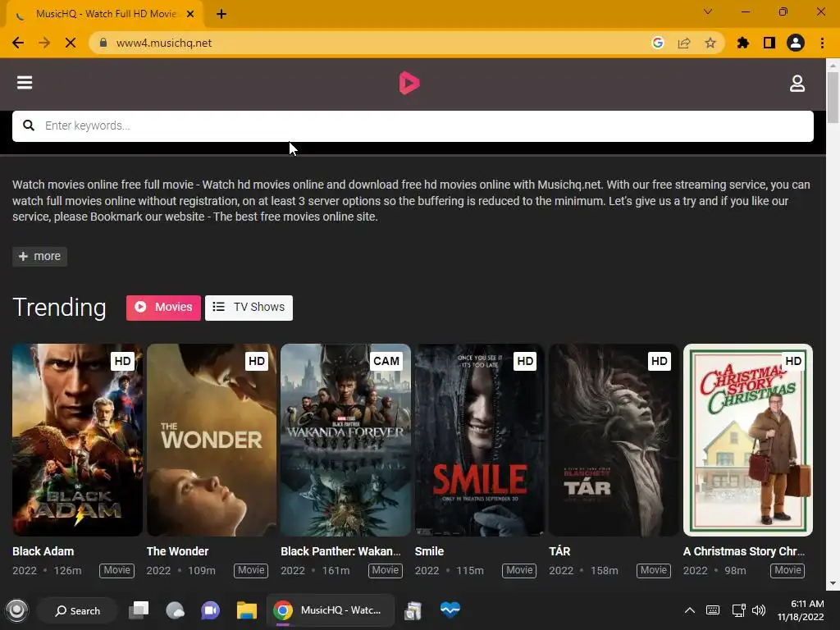Open the tab search chevron
The image size is (840, 630).
tap(708, 11)
